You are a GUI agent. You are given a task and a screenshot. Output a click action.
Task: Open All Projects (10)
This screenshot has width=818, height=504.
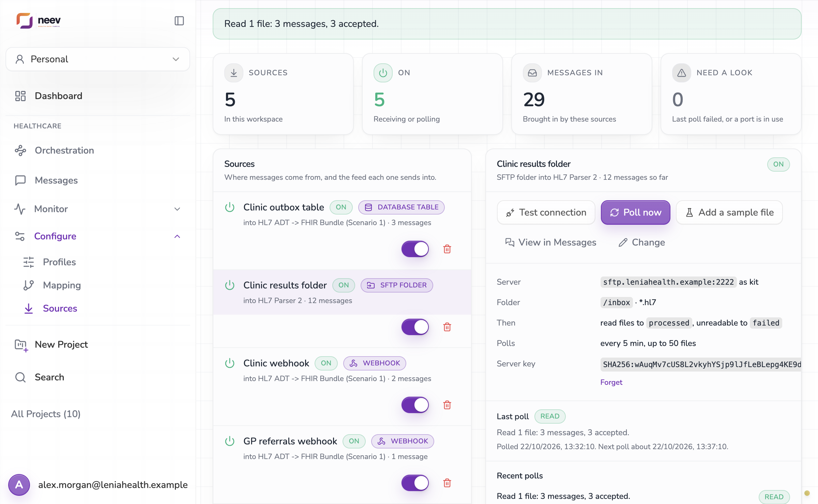(x=46, y=414)
